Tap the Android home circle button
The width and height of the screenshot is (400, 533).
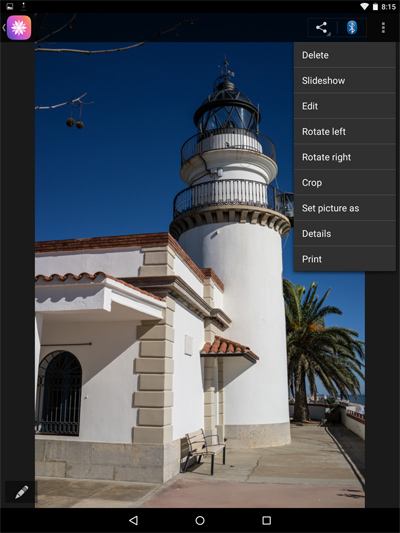[200, 520]
